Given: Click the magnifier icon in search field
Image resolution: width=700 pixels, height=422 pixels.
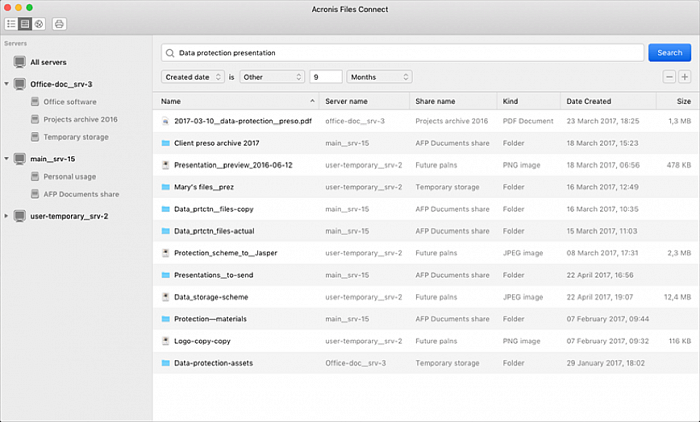Looking at the screenshot, I should click(170, 53).
